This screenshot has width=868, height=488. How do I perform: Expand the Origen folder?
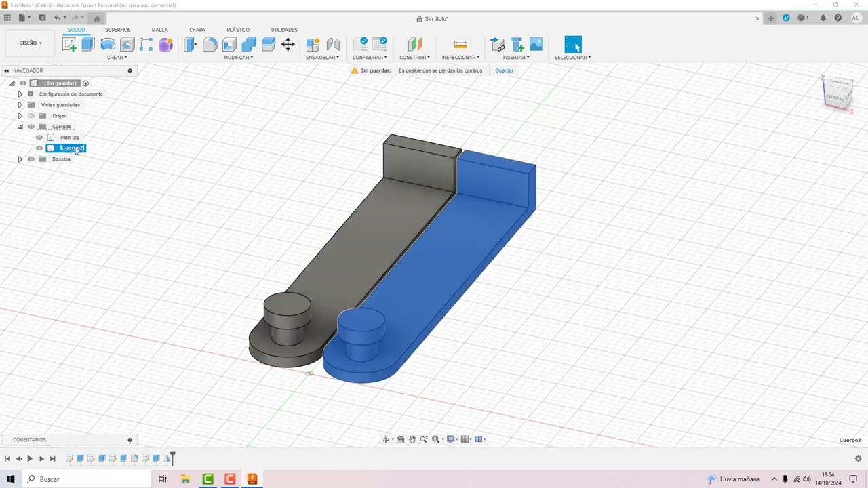point(20,116)
